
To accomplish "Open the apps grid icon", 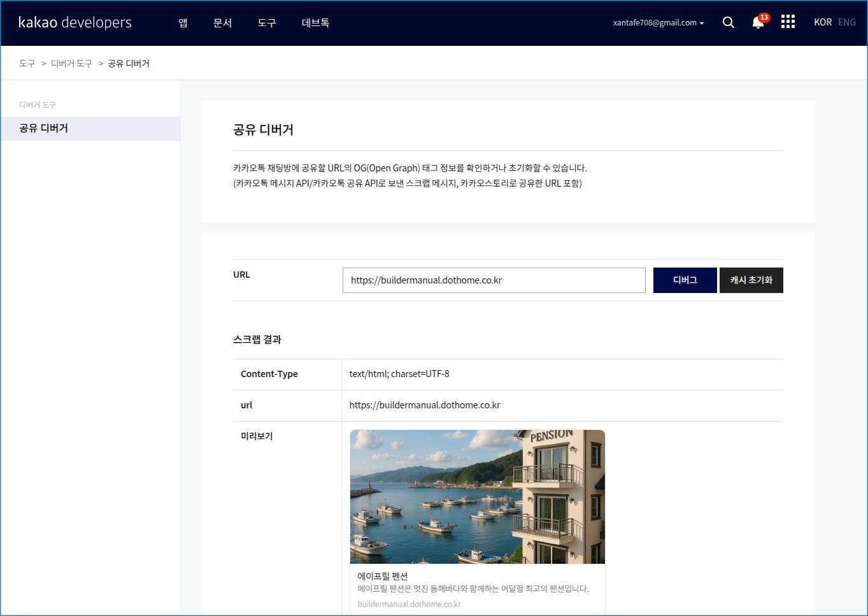I will (788, 22).
